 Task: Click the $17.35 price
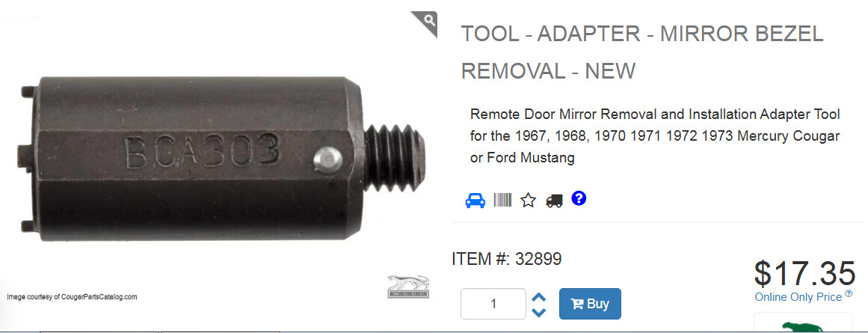pyautogui.click(x=804, y=273)
